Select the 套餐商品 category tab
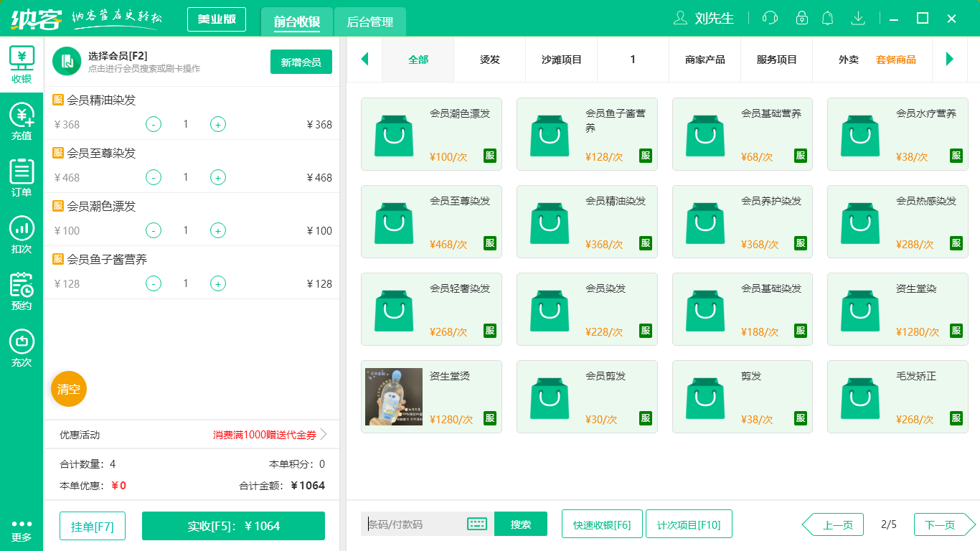This screenshot has width=980, height=551. 896,60
